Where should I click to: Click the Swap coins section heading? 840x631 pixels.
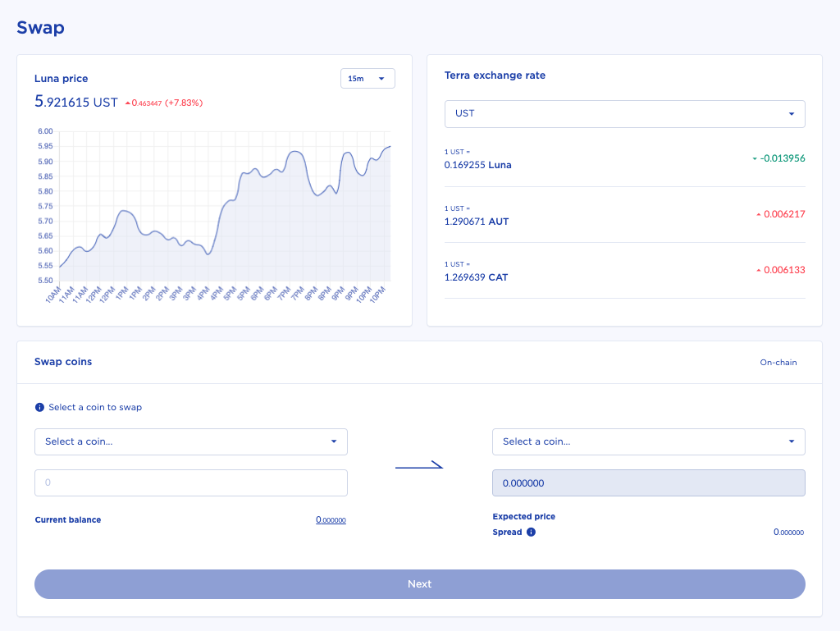click(63, 362)
